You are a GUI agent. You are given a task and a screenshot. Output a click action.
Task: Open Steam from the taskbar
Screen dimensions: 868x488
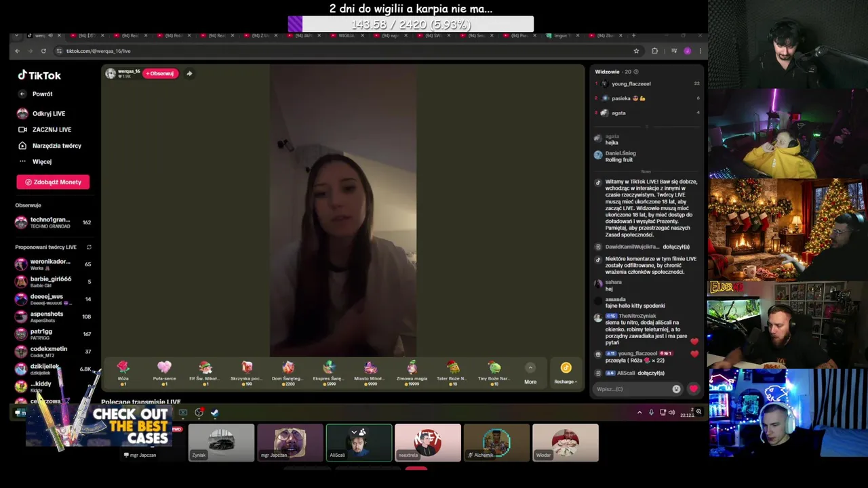215,412
